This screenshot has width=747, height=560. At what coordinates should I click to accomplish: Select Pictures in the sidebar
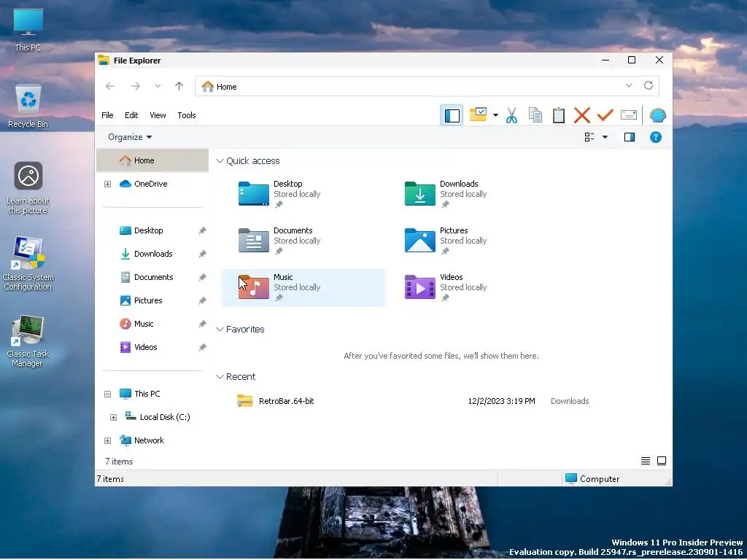pos(141,300)
